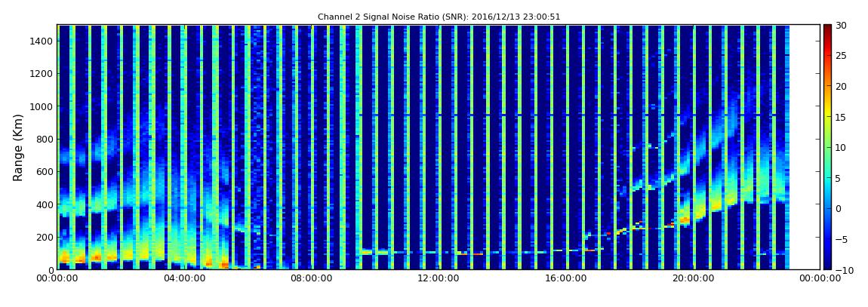
Task: Click the colorbar value -5 label
Action: click(x=842, y=239)
